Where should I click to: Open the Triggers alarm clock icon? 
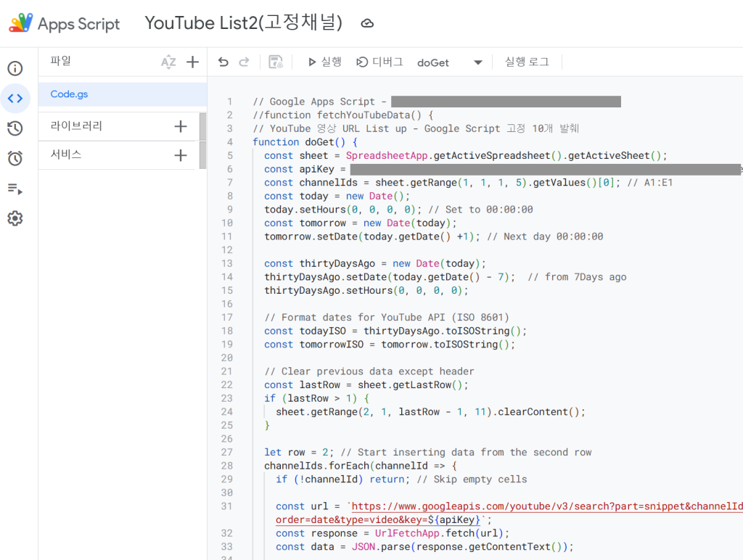[15, 158]
